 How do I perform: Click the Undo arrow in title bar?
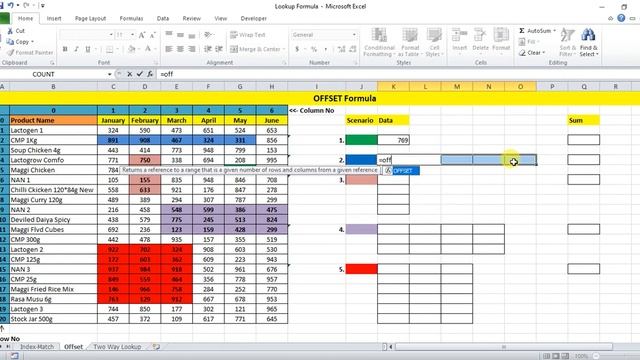point(11,6)
